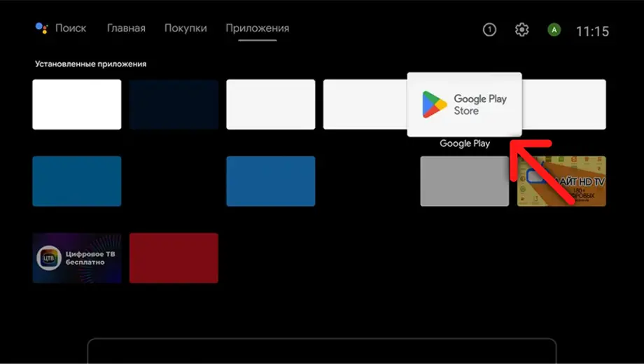Open the Цифровое ТВ бесплатно app tile
644x364 pixels.
pyautogui.click(x=77, y=258)
